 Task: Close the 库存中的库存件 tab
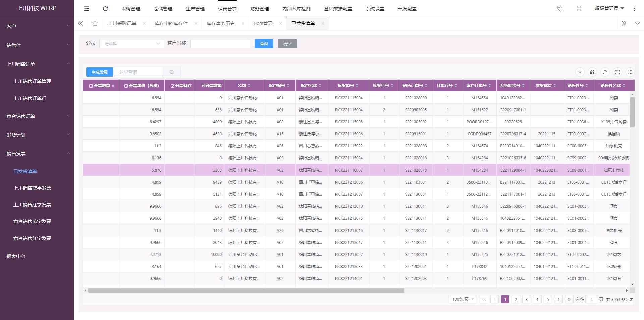pyautogui.click(x=196, y=23)
